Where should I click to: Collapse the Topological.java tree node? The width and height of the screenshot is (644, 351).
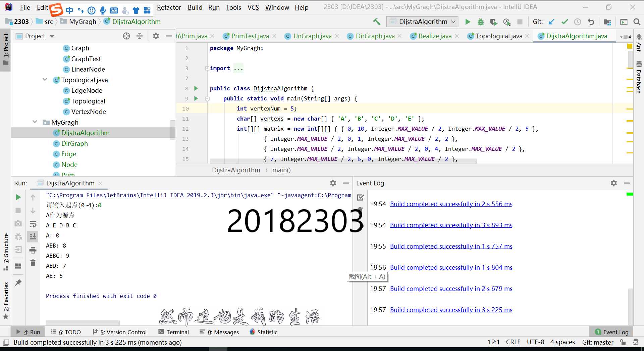click(45, 80)
